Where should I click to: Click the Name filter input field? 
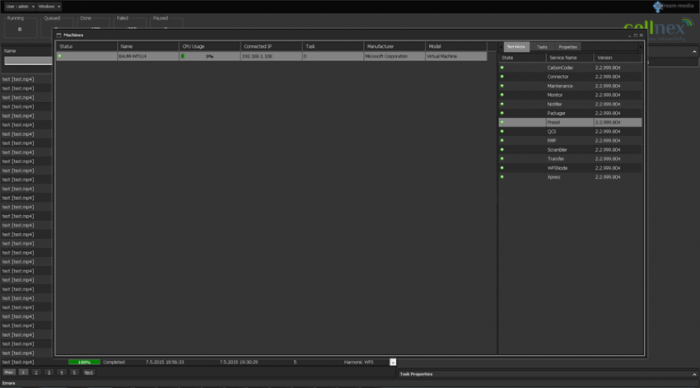point(28,61)
